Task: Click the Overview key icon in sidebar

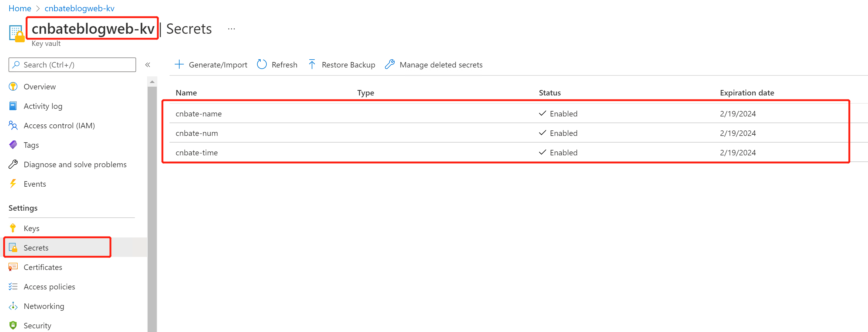Action: 13,87
